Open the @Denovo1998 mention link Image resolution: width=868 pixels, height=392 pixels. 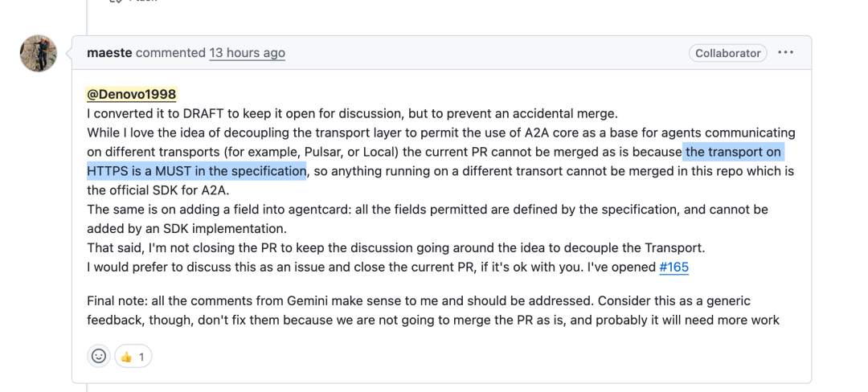coord(132,95)
